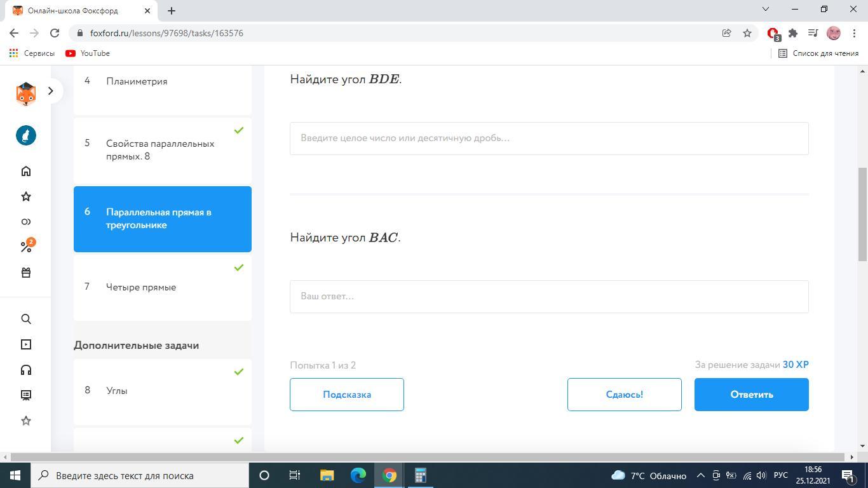Open the Chrome extensions puzzle icon
The width and height of the screenshot is (868, 488).
(x=793, y=33)
